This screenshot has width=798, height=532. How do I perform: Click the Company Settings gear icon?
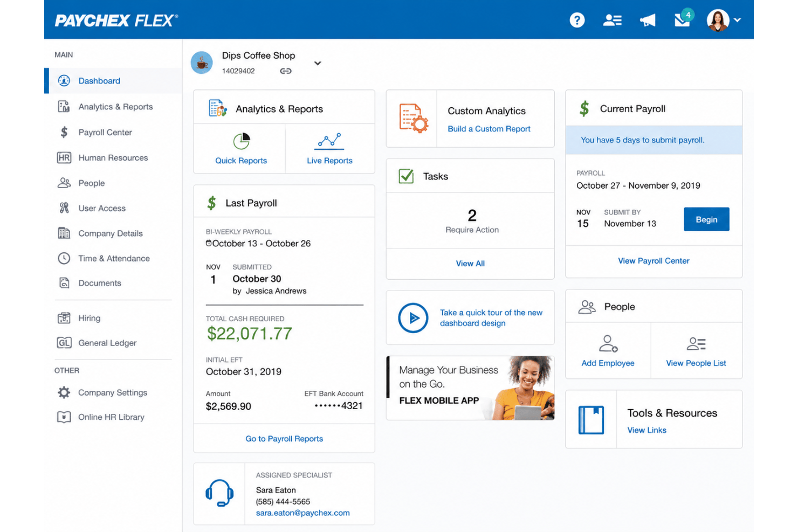coord(64,392)
